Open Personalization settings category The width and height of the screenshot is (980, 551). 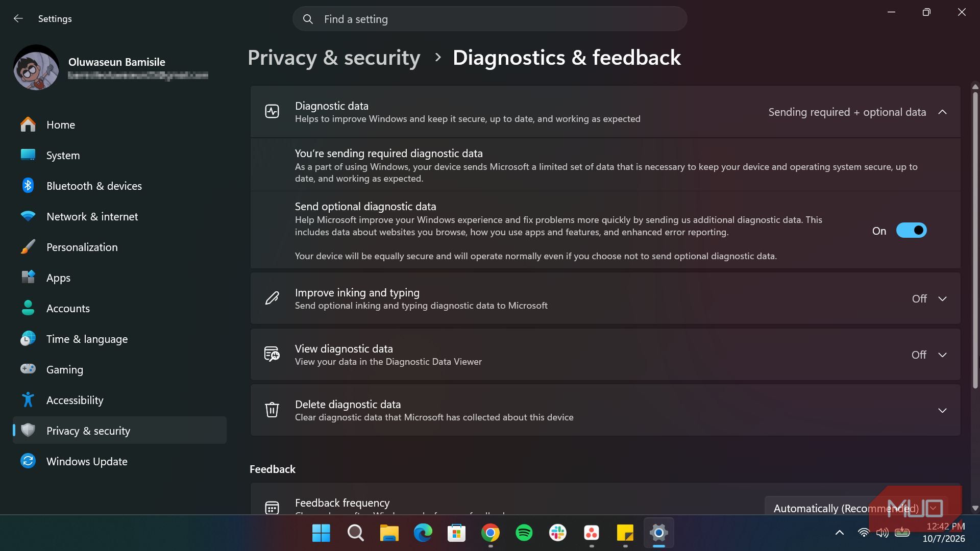tap(119, 247)
